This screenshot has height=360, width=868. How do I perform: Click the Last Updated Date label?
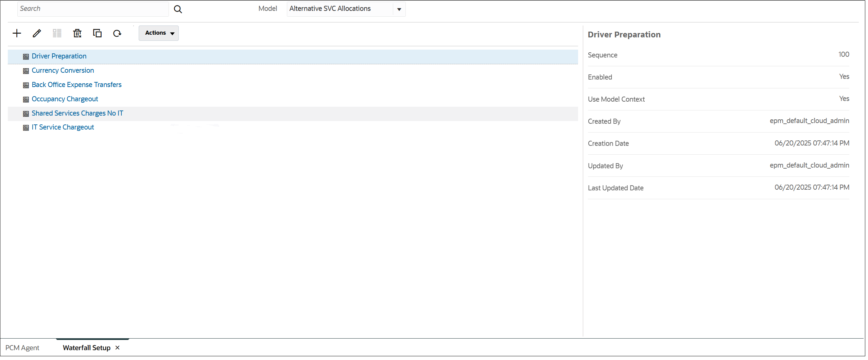click(x=616, y=188)
